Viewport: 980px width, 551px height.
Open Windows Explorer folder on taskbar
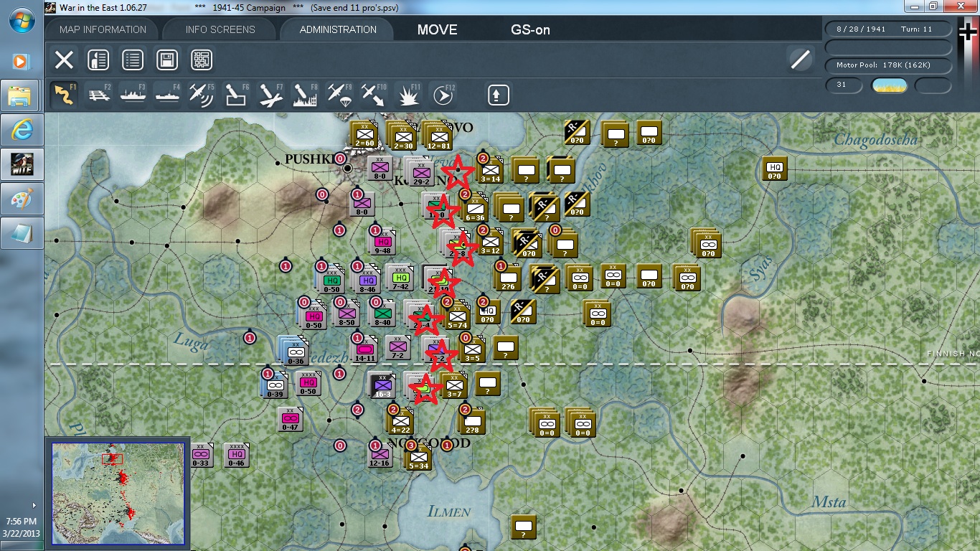click(x=21, y=95)
